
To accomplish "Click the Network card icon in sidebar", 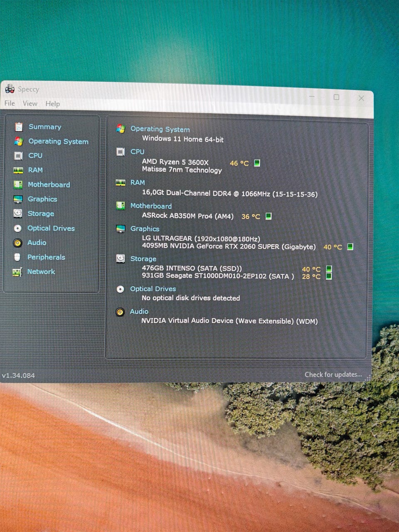I will coord(17,272).
